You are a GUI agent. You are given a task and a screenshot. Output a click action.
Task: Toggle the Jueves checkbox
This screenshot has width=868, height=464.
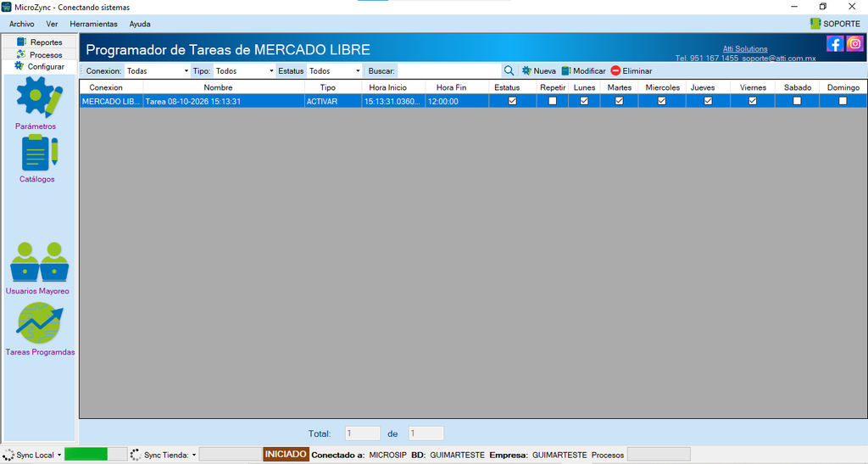(708, 101)
